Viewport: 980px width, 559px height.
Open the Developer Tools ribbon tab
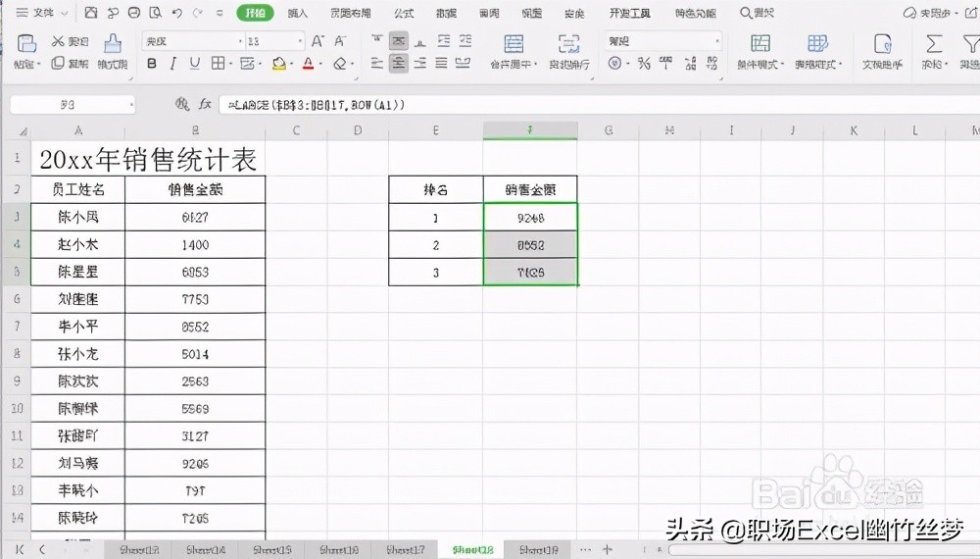(x=630, y=13)
